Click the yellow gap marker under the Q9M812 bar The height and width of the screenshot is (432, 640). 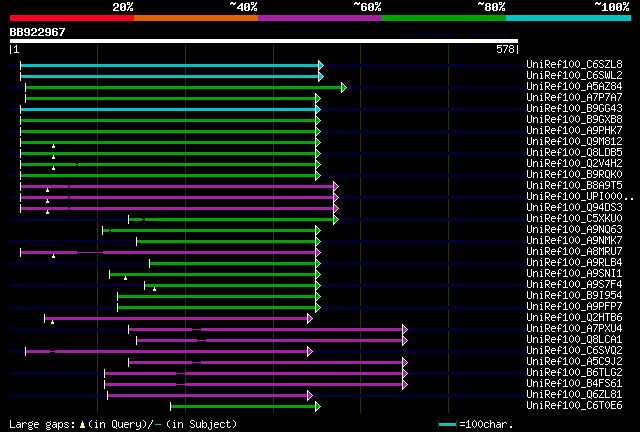click(x=53, y=146)
